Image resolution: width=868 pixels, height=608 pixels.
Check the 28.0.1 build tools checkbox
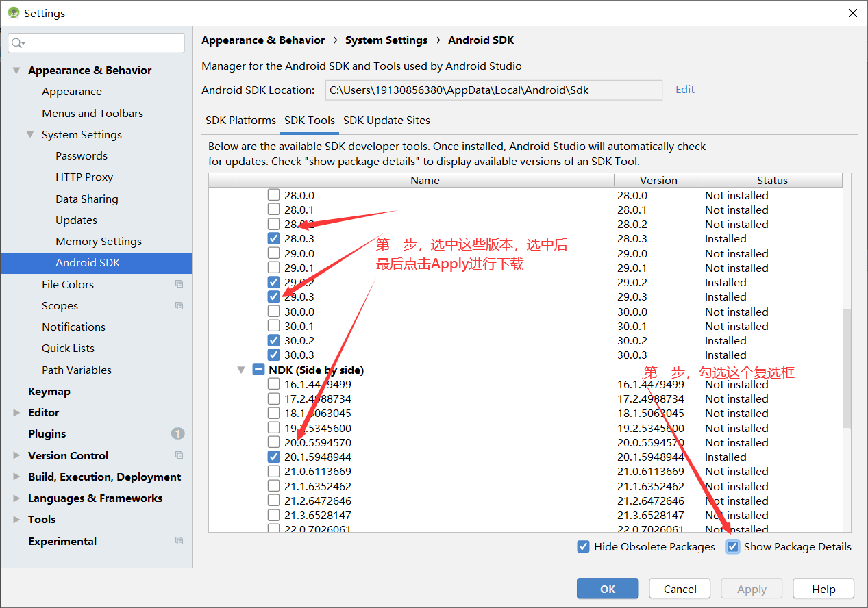273,210
